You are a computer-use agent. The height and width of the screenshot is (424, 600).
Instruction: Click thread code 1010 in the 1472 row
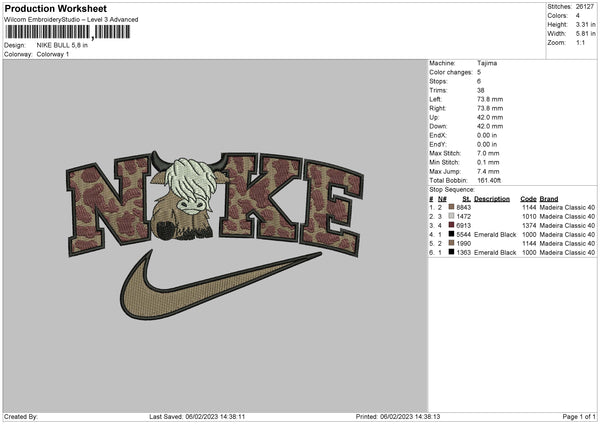coord(529,217)
